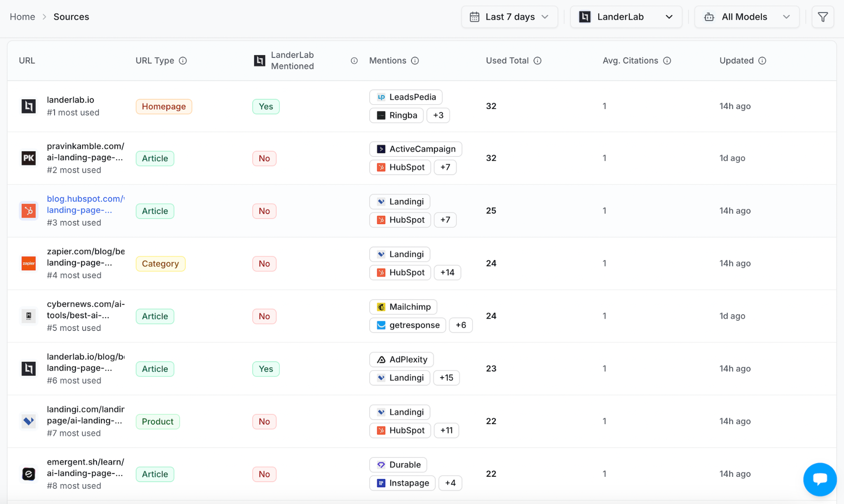This screenshot has width=844, height=504.
Task: Click the LeadsPedia mention chip
Action: tap(406, 97)
